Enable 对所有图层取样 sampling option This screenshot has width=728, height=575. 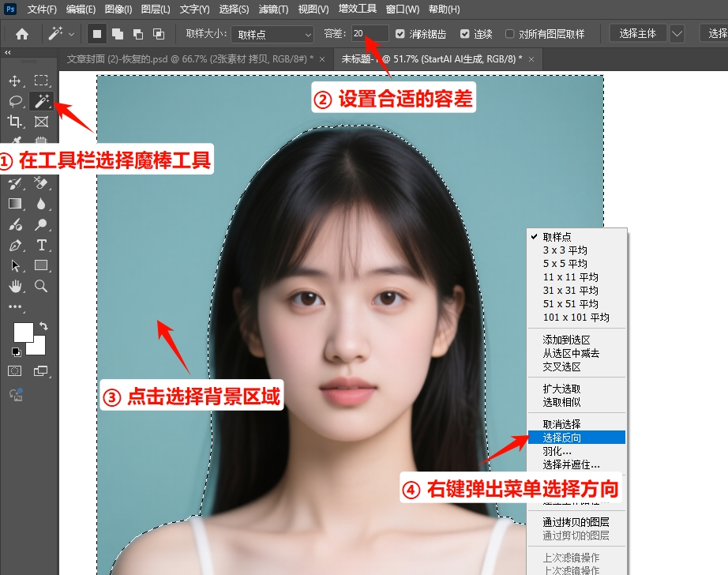508,35
